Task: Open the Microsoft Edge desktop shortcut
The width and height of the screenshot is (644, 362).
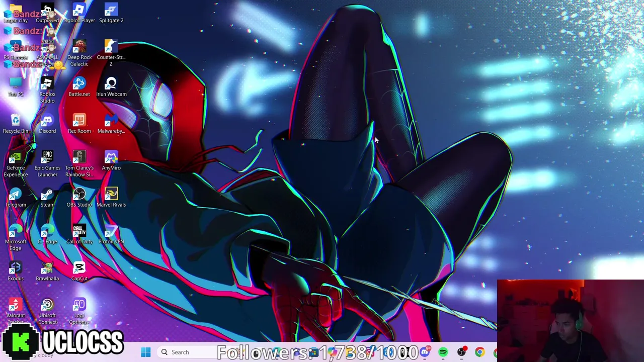Action: 16,238
